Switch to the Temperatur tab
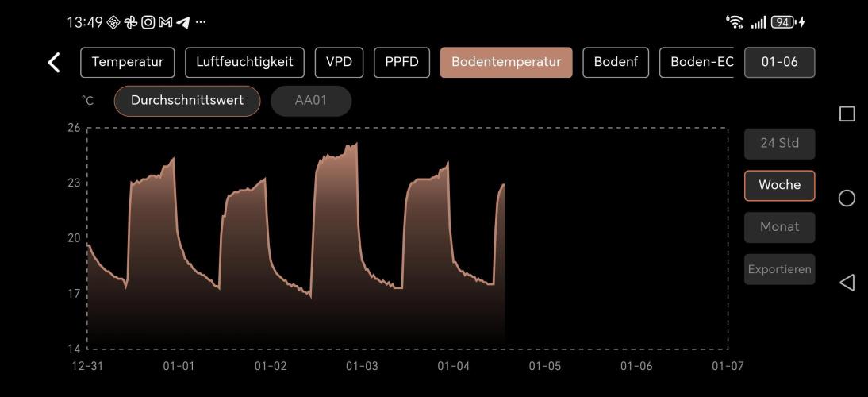 pos(127,62)
